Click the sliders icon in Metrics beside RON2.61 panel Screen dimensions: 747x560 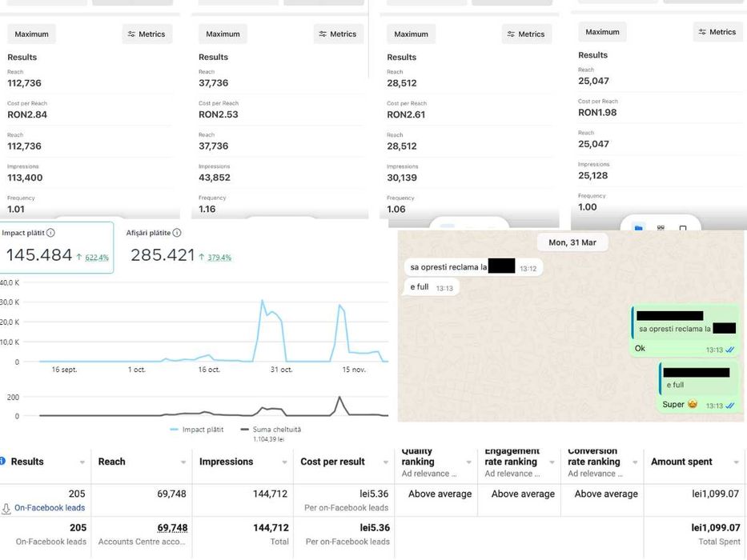point(511,34)
